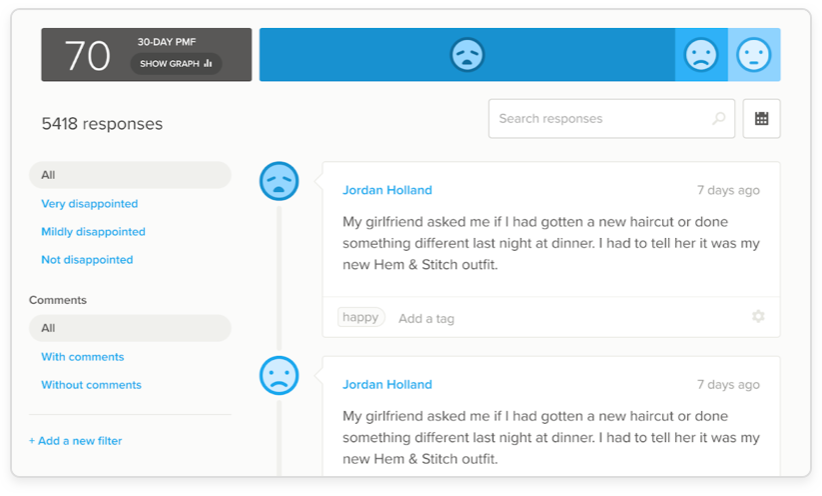Open Jordan Holland's name on the first response
Viewport: 822px width, 496px height.
[387, 190]
